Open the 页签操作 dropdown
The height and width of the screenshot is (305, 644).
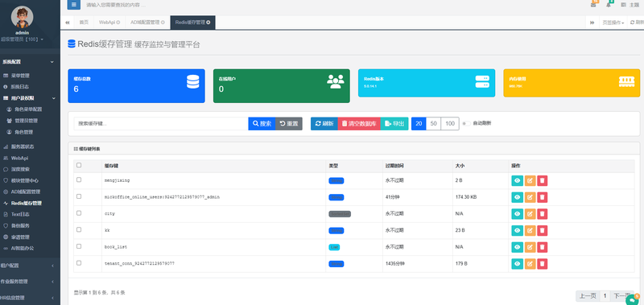tap(613, 23)
